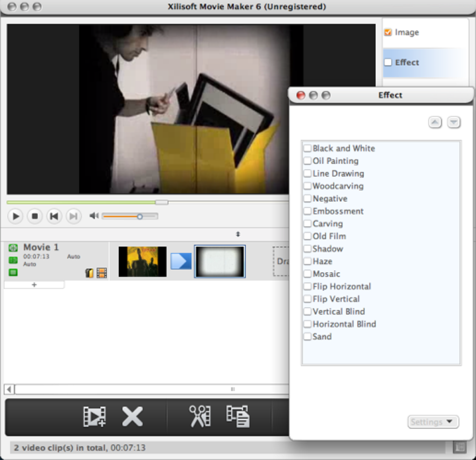Click the middle green track icon
476x460 pixels.
coord(13,260)
